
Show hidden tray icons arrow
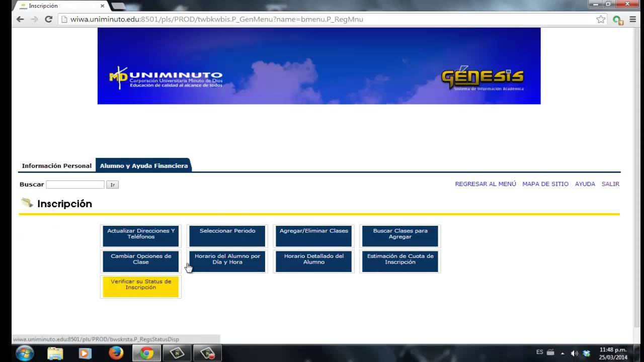click(562, 353)
